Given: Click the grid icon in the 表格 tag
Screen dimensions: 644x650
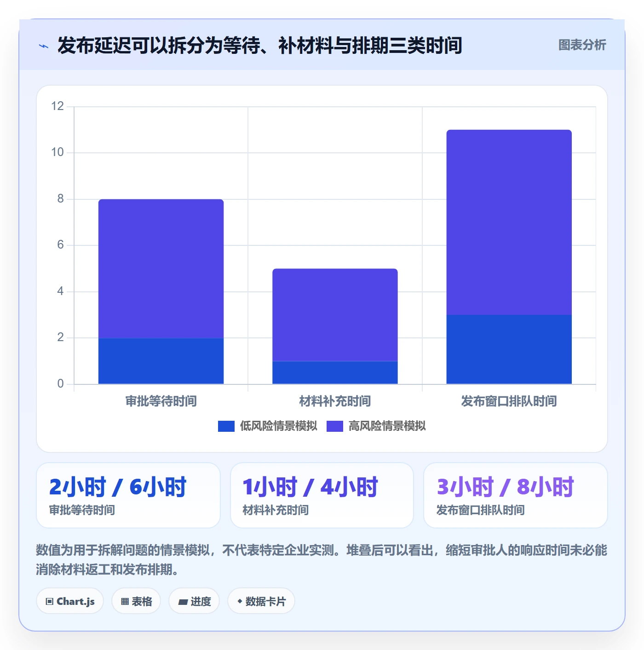Looking at the screenshot, I should 125,602.
